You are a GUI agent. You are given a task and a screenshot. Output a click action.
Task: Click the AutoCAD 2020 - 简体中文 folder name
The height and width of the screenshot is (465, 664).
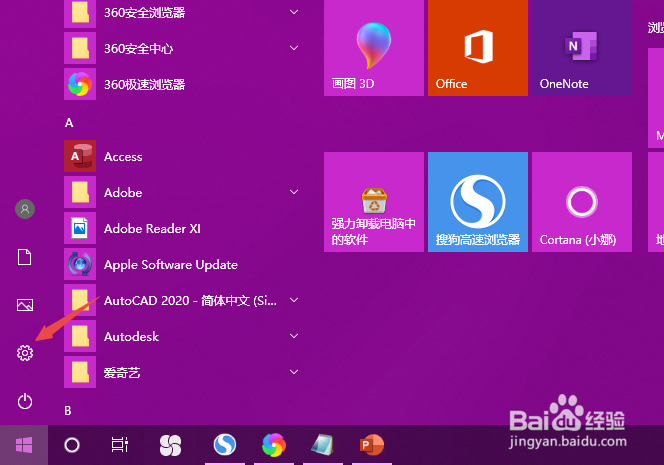(190, 301)
